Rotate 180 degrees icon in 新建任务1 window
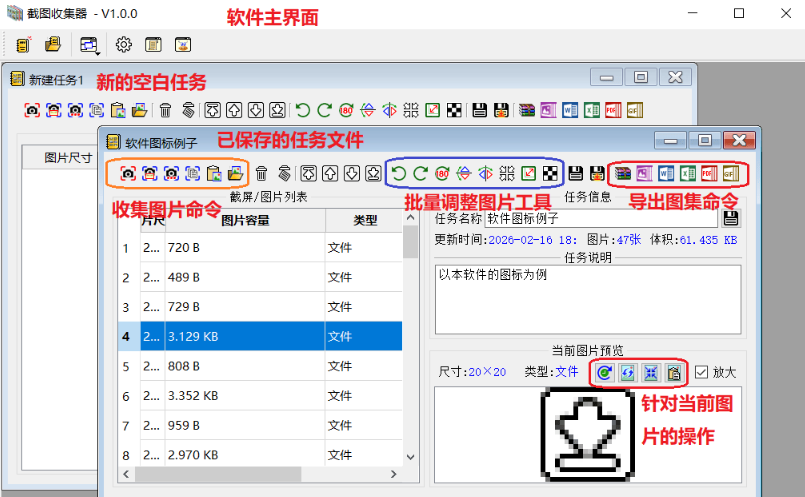This screenshot has height=497, width=805. click(x=346, y=110)
